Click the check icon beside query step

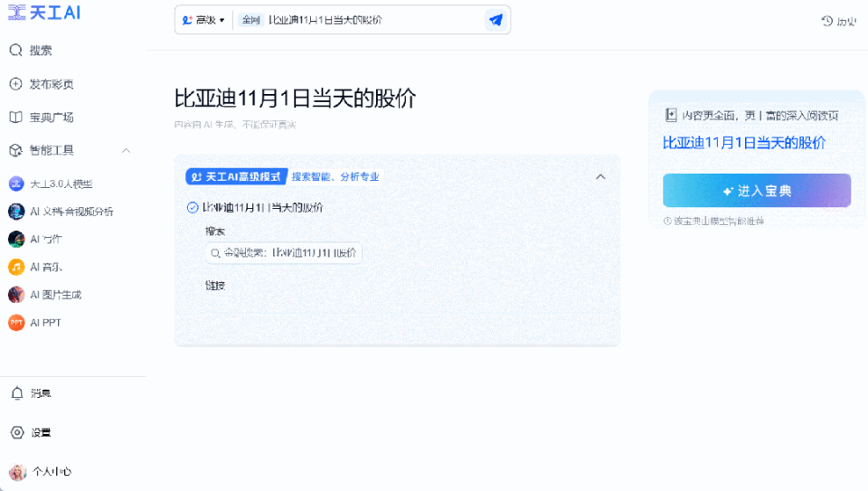point(193,208)
